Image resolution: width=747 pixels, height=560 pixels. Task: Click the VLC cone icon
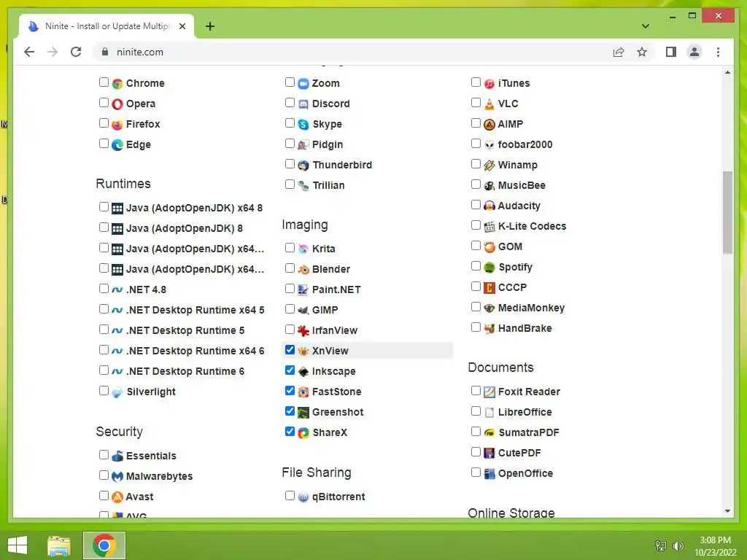[x=489, y=104]
